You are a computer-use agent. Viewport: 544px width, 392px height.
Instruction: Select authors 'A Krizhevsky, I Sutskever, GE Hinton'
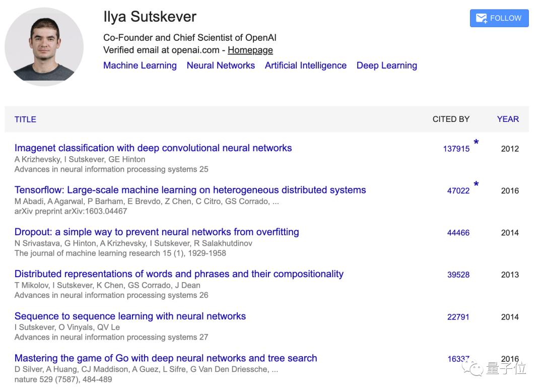pyautogui.click(x=80, y=159)
